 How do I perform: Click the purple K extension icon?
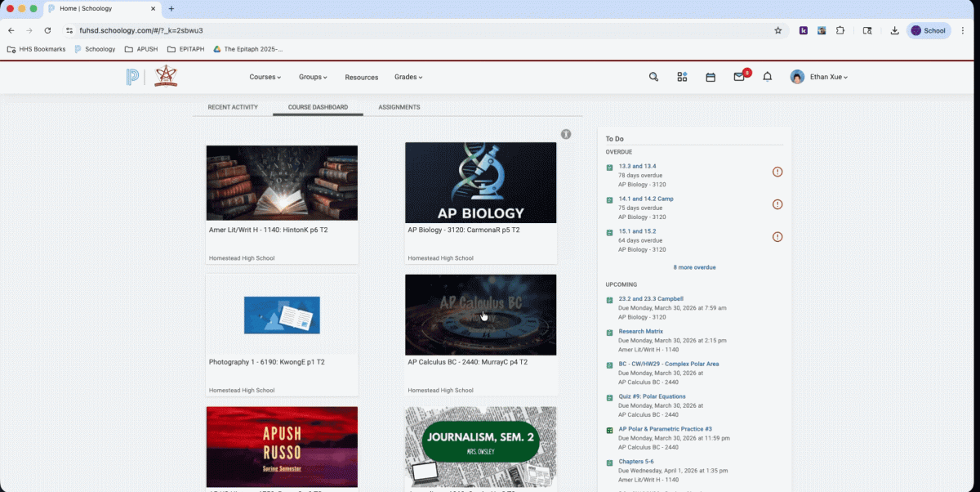pos(804,30)
